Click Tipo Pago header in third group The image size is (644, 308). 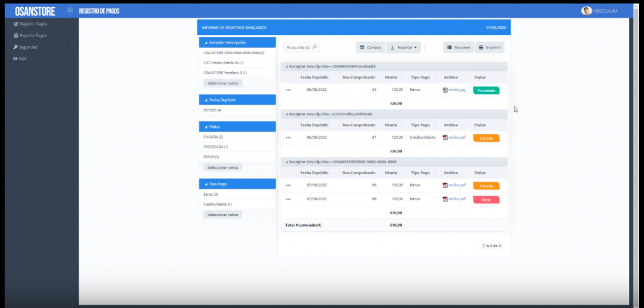click(x=420, y=173)
